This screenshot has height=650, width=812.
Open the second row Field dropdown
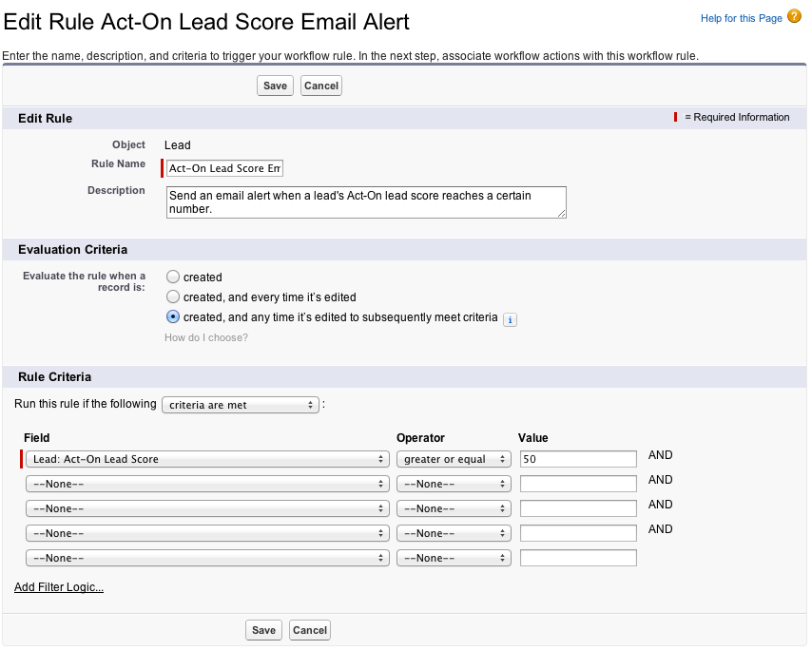point(207,484)
